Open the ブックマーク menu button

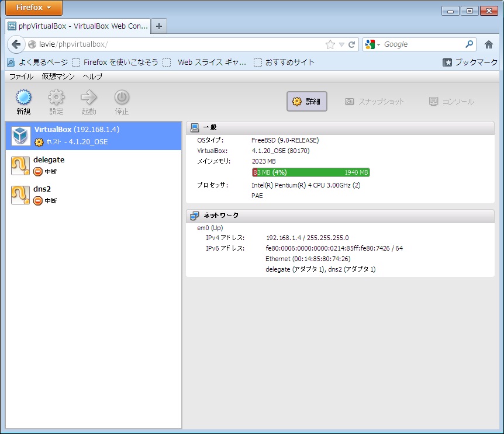tap(470, 63)
